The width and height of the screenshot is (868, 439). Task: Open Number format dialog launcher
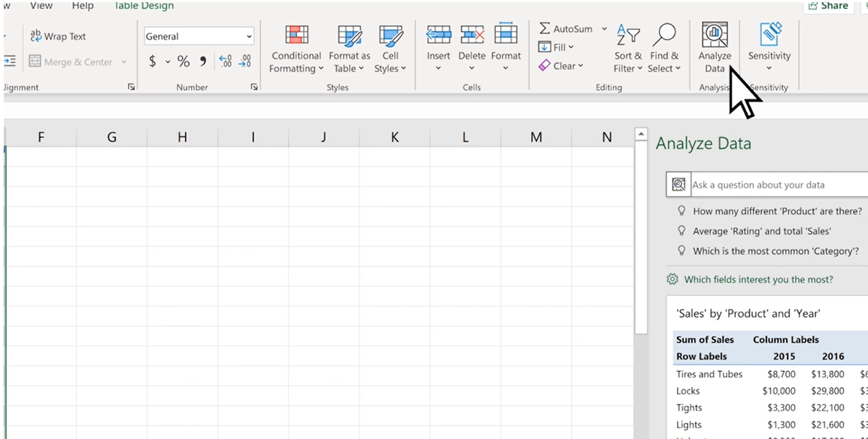point(254,87)
